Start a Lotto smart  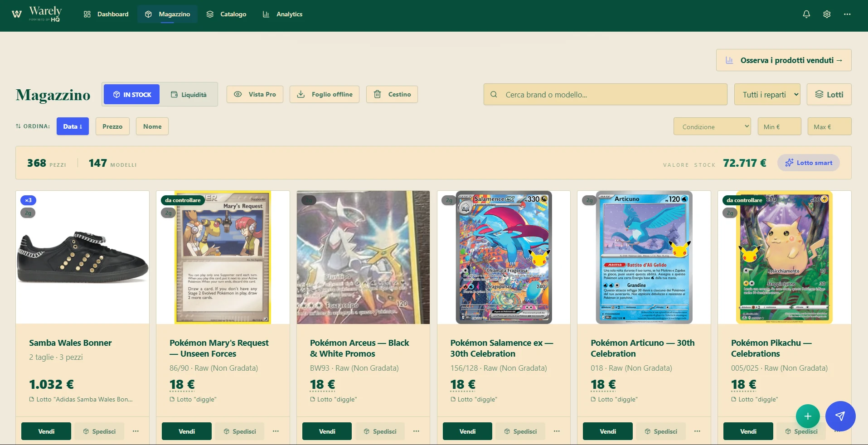point(809,163)
